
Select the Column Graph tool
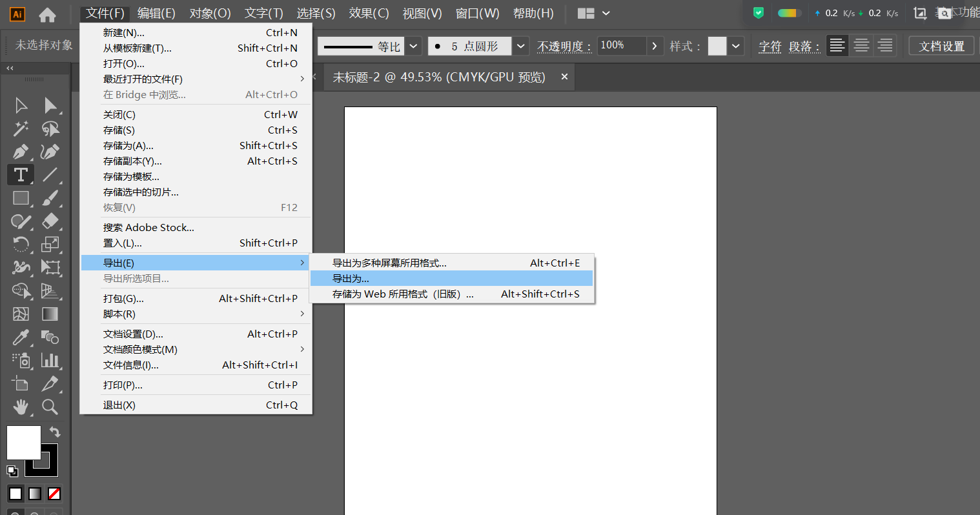[x=50, y=360]
